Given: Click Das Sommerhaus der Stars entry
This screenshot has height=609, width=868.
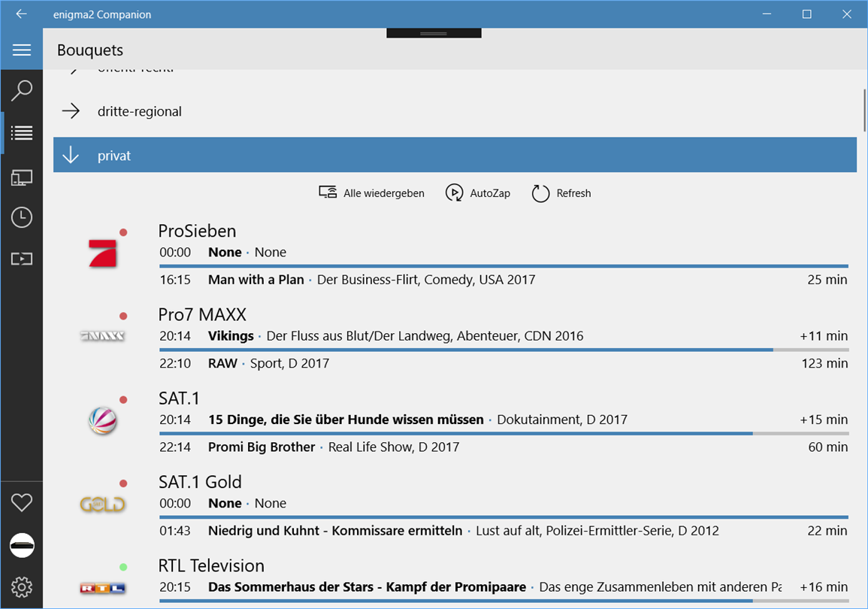Looking at the screenshot, I should [504, 587].
